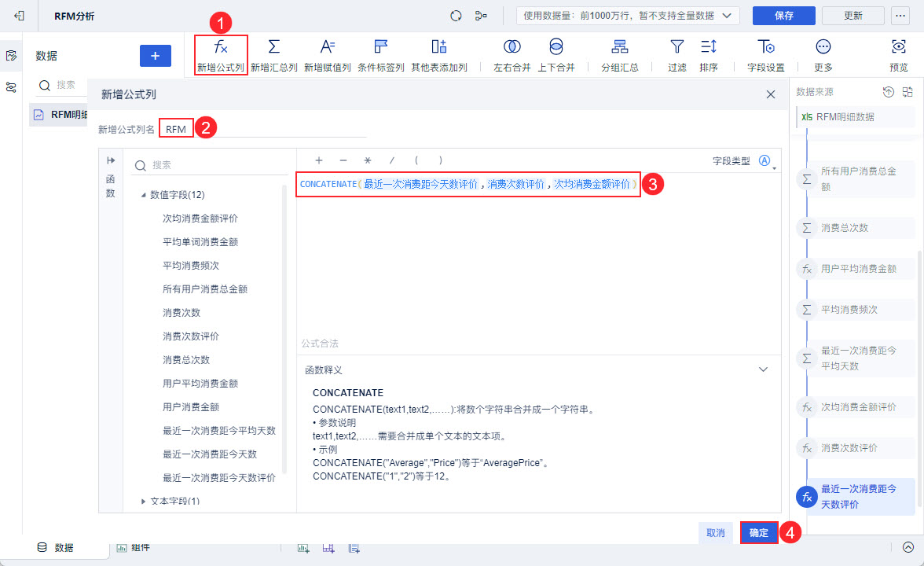The height and width of the screenshot is (566, 924).
Task: Insert the right parenthesis
Action: pyautogui.click(x=441, y=160)
